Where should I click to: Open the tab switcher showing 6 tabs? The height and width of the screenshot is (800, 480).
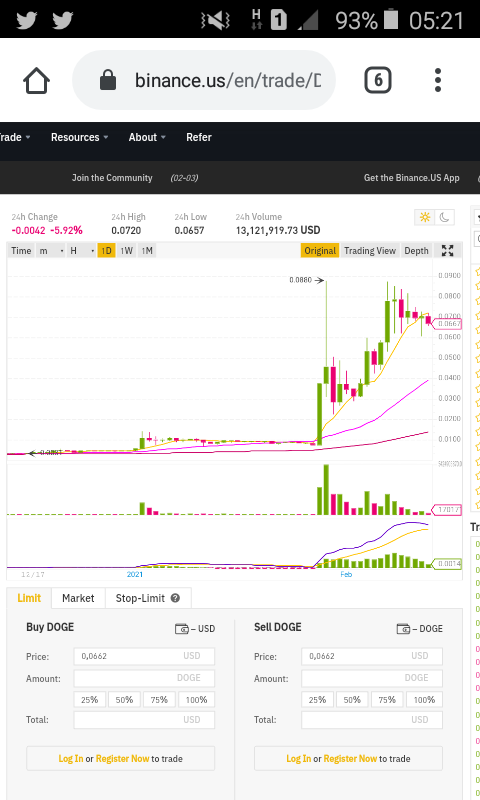coord(377,80)
